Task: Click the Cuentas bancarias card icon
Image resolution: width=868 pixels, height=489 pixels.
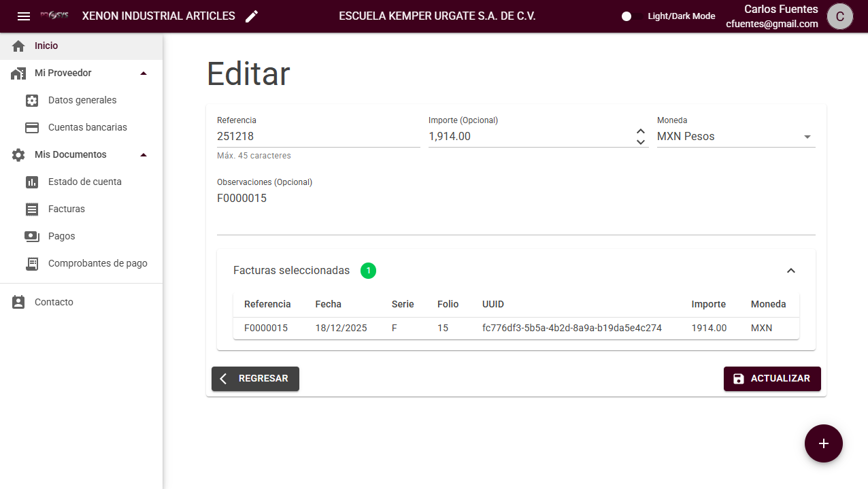Action: pyautogui.click(x=32, y=128)
